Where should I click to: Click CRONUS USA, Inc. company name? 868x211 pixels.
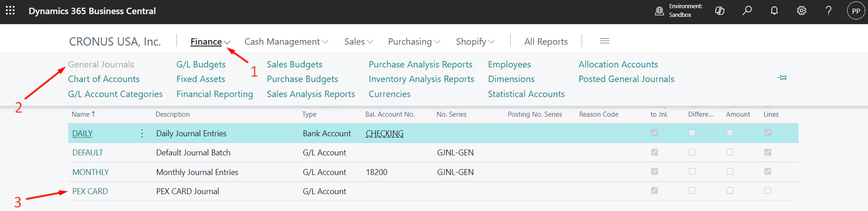115,41
